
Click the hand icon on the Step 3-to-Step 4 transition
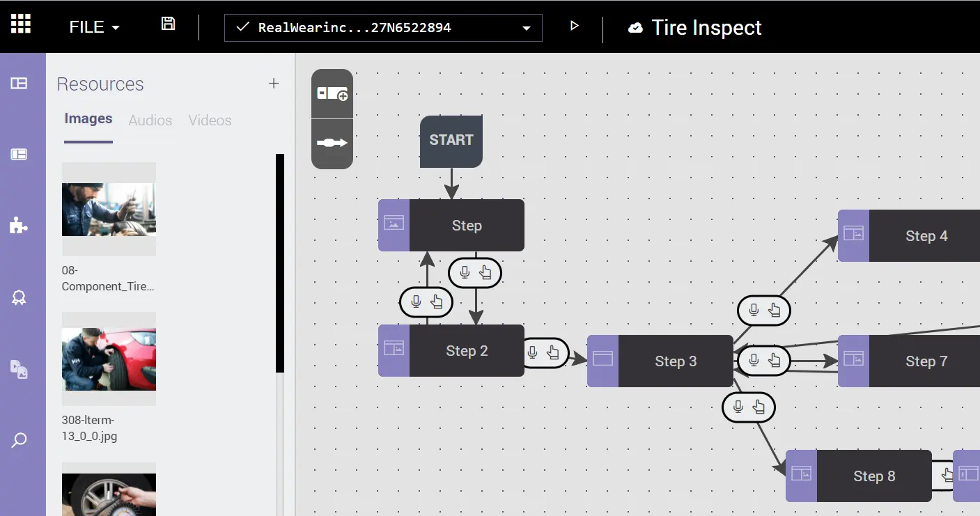point(774,311)
